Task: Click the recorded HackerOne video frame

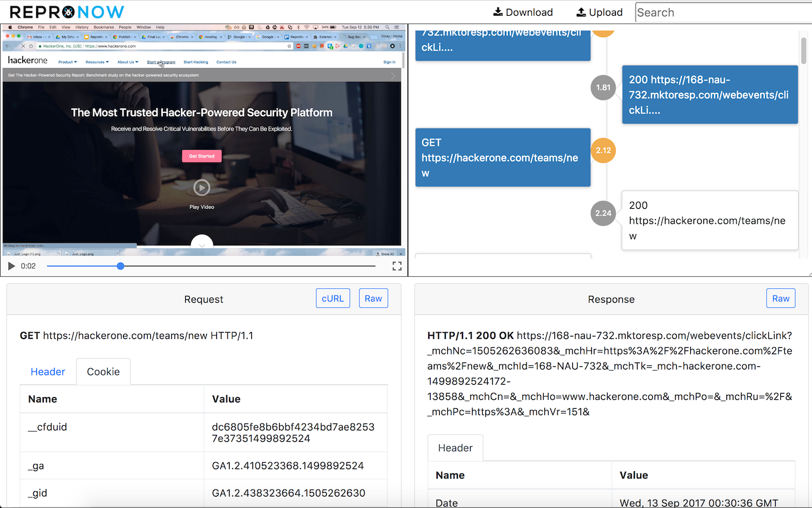Action: pos(203,140)
